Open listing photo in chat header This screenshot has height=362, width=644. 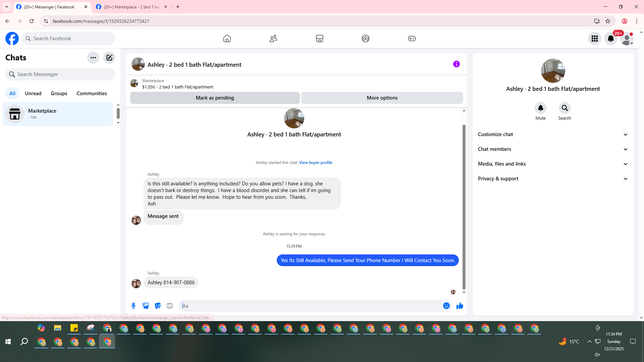[138, 64]
